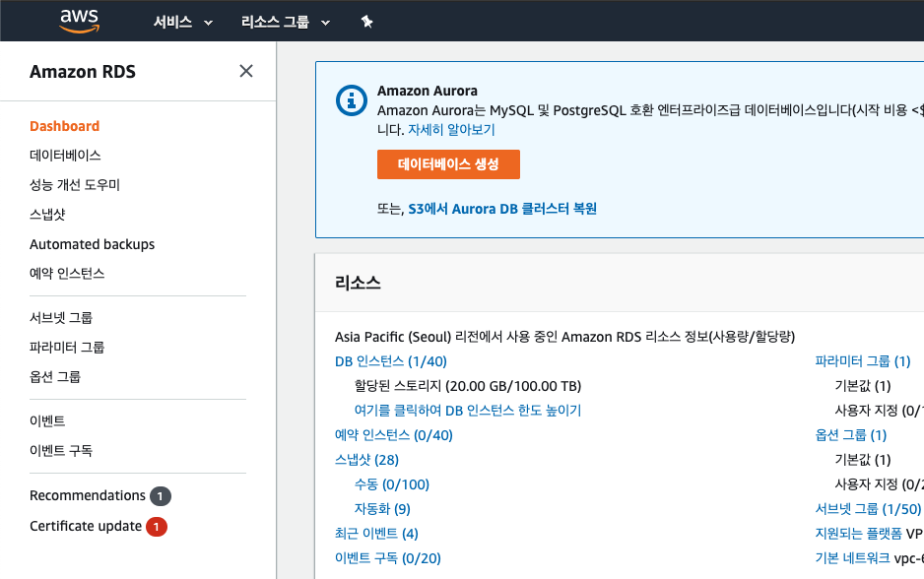The height and width of the screenshot is (579, 924).
Task: Click the 할당된 스토리지 (20.00 GB/100.00 TB) text
Action: (x=467, y=386)
